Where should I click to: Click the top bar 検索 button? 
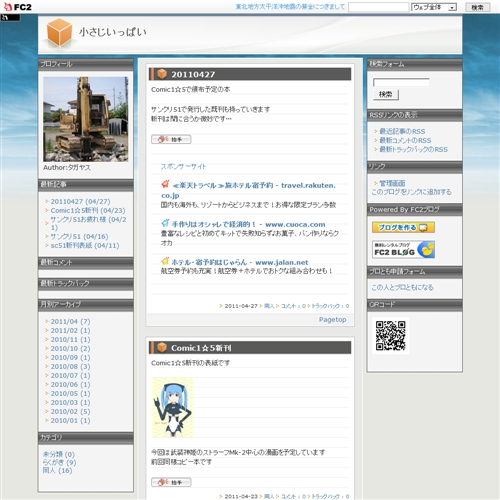click(x=477, y=7)
